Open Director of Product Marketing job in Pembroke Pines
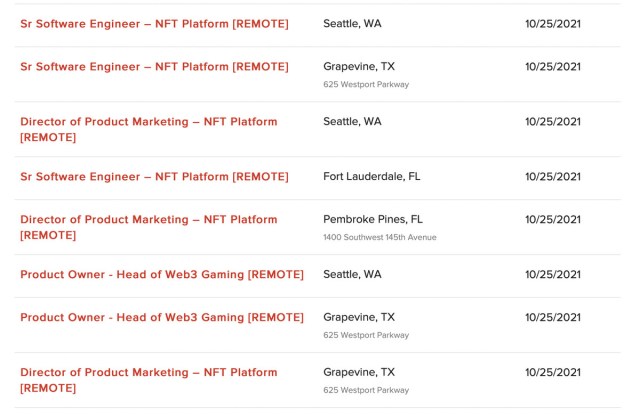 (x=149, y=227)
